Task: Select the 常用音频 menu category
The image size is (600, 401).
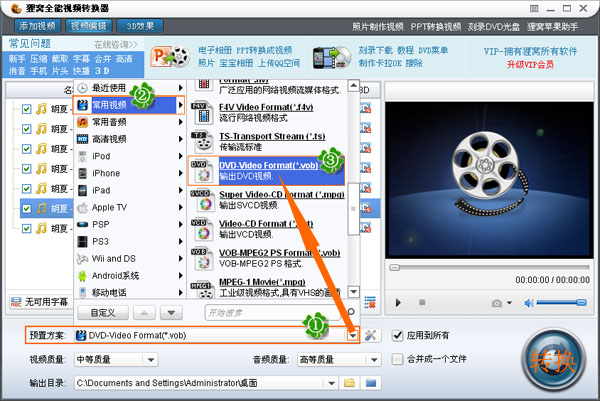Action: (x=129, y=122)
